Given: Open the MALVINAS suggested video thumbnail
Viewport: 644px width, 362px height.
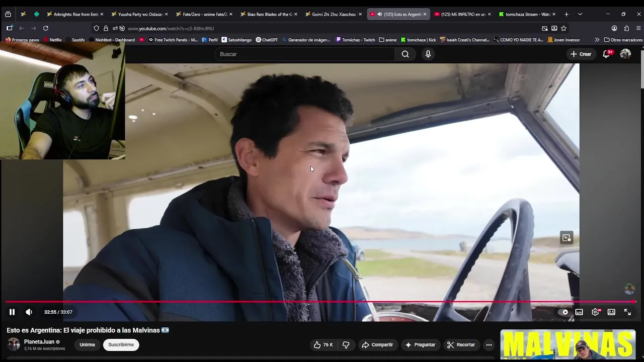Looking at the screenshot, I should coord(568,345).
